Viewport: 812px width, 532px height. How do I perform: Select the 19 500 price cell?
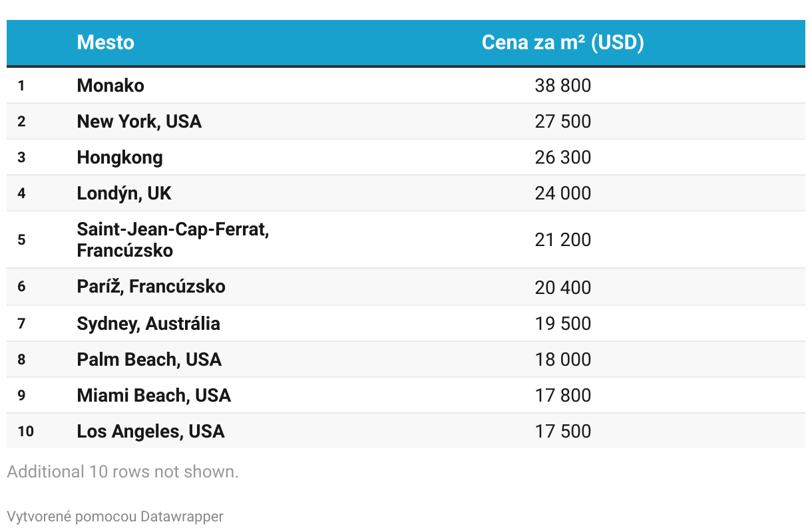(562, 324)
